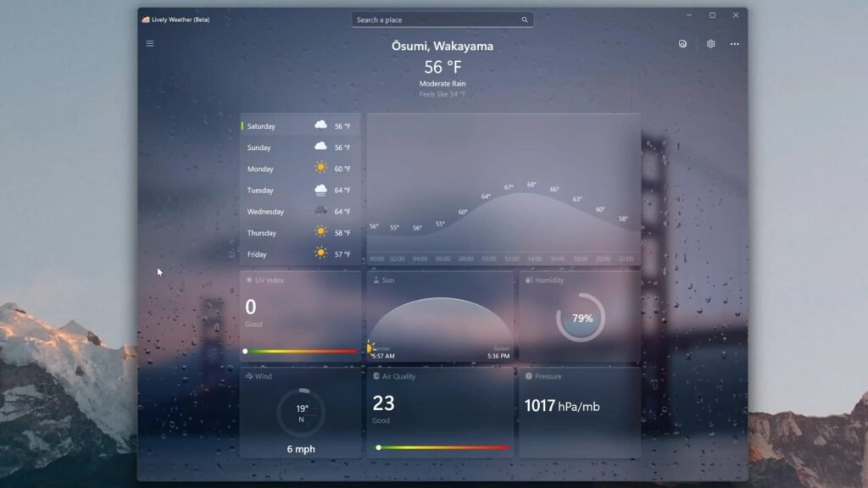Choose Tuesday's forecast row
868x488 pixels.
coord(300,191)
